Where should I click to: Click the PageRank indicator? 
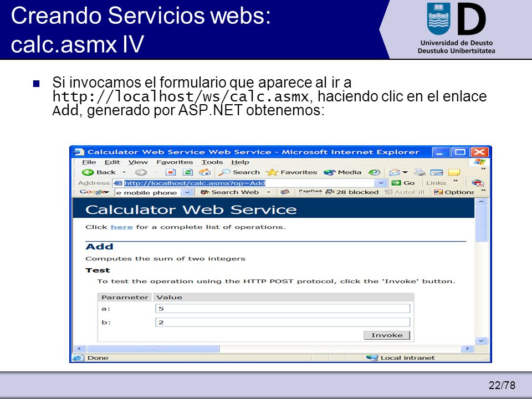[310, 192]
